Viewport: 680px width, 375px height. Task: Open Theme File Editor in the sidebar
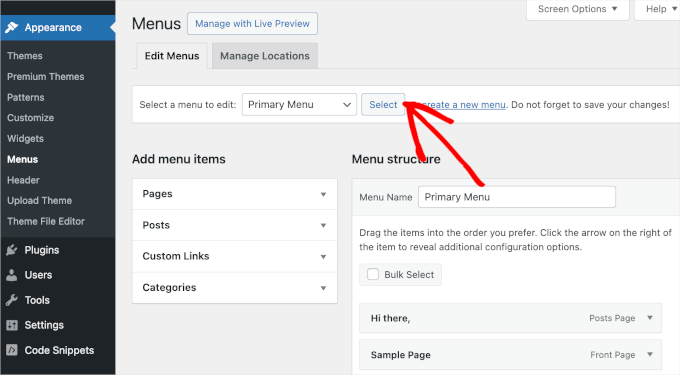(46, 222)
